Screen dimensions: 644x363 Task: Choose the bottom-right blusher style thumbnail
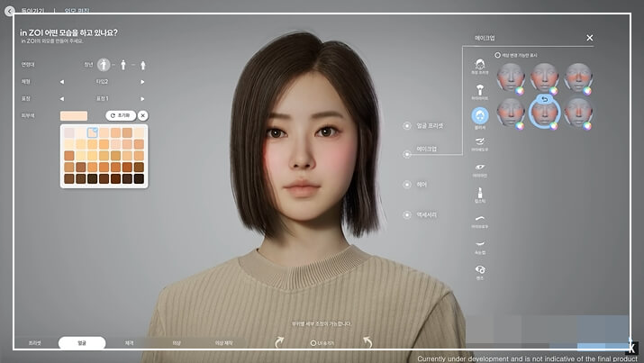pos(578,112)
